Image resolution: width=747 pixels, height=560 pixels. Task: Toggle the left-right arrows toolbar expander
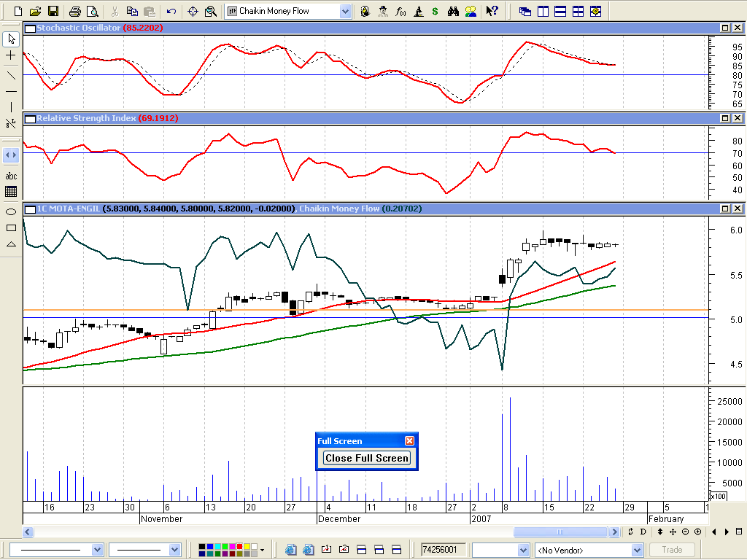pyautogui.click(x=11, y=155)
